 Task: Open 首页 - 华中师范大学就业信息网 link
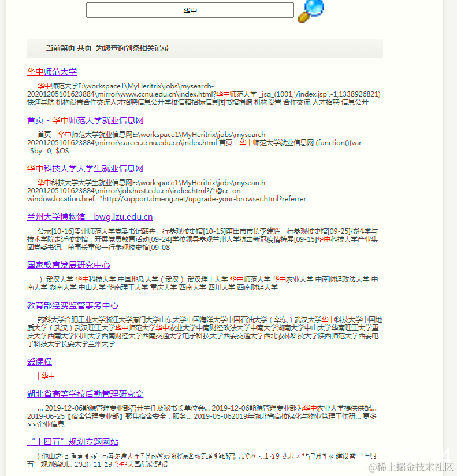click(x=85, y=120)
